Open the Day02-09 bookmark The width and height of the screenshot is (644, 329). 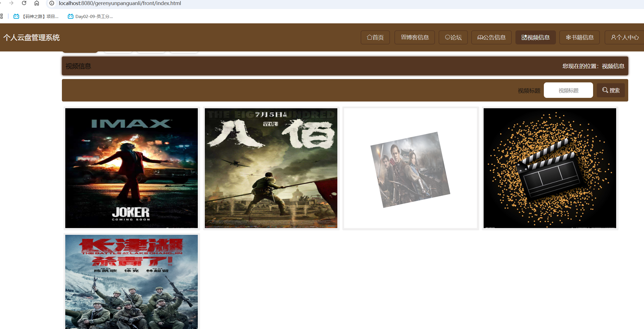[x=90, y=16]
